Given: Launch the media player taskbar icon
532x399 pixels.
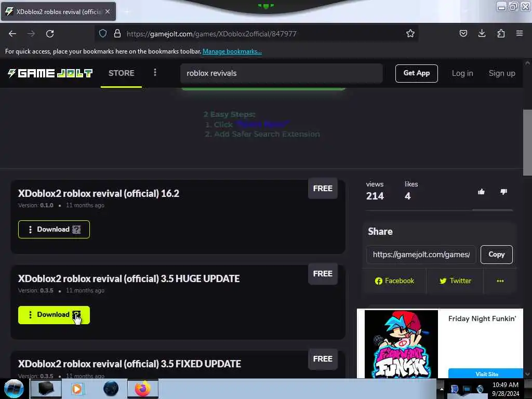Looking at the screenshot, I should (x=77, y=389).
